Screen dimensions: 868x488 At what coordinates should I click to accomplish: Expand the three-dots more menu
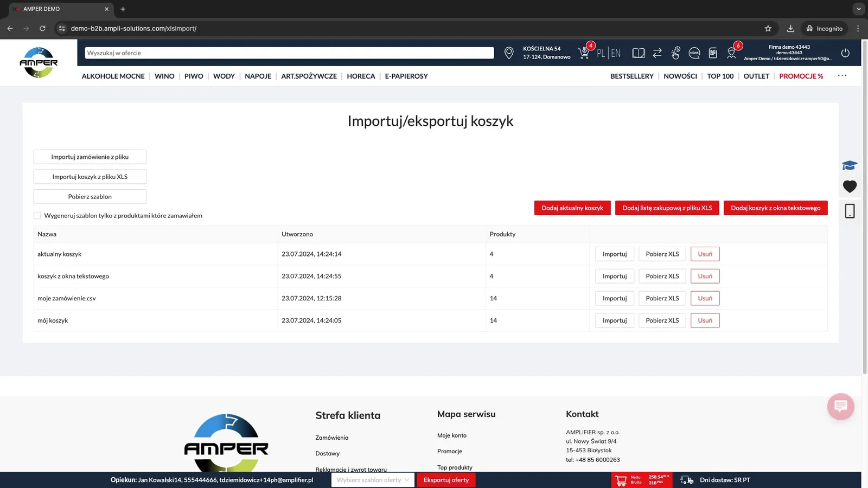pos(842,75)
